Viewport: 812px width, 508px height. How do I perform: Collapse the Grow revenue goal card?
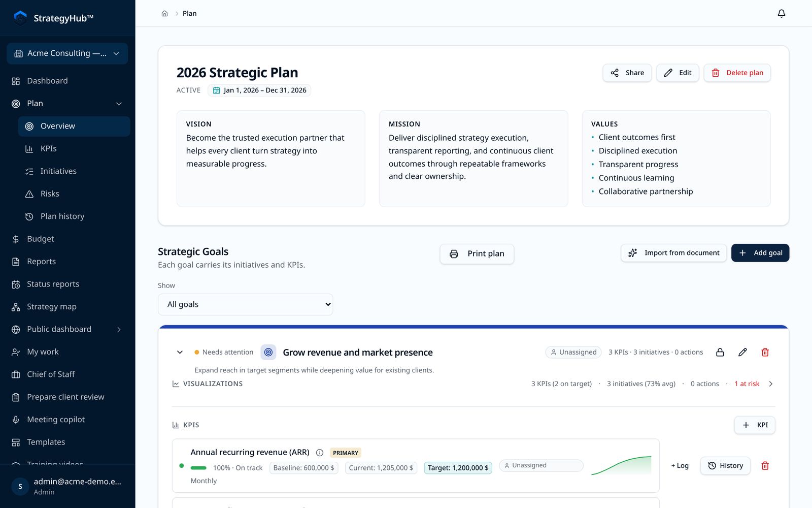tap(180, 352)
